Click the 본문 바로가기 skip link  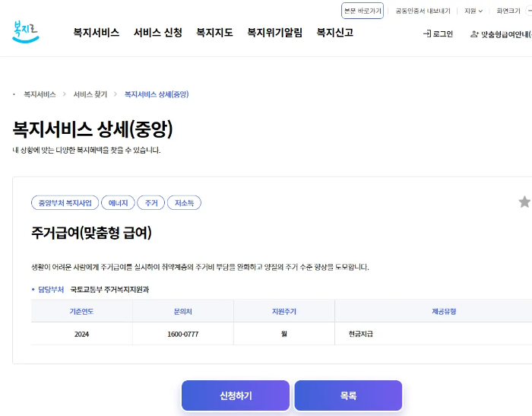click(x=363, y=11)
